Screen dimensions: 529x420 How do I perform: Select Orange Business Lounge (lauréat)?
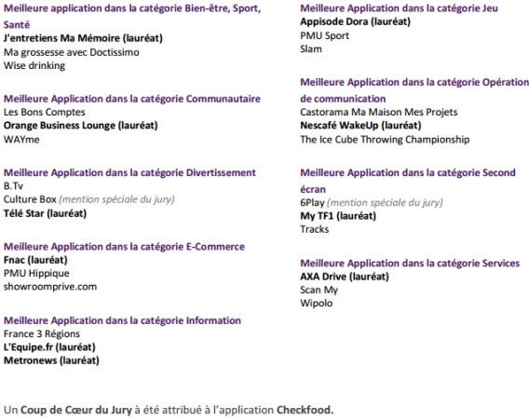(x=81, y=126)
